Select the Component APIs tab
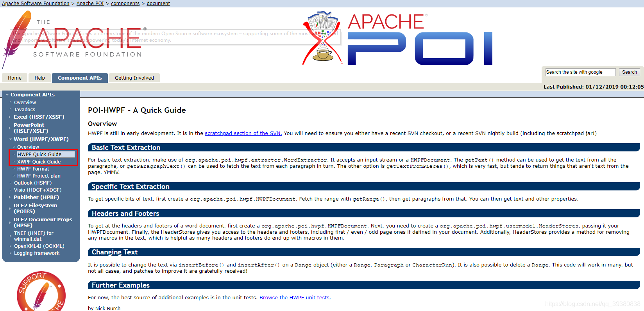The width and height of the screenshot is (644, 311). [80, 78]
